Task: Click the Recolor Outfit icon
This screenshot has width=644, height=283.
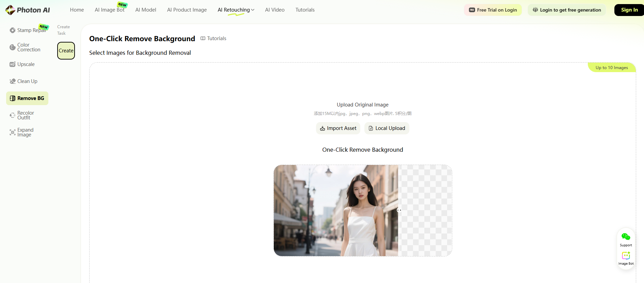Action: coord(13,115)
